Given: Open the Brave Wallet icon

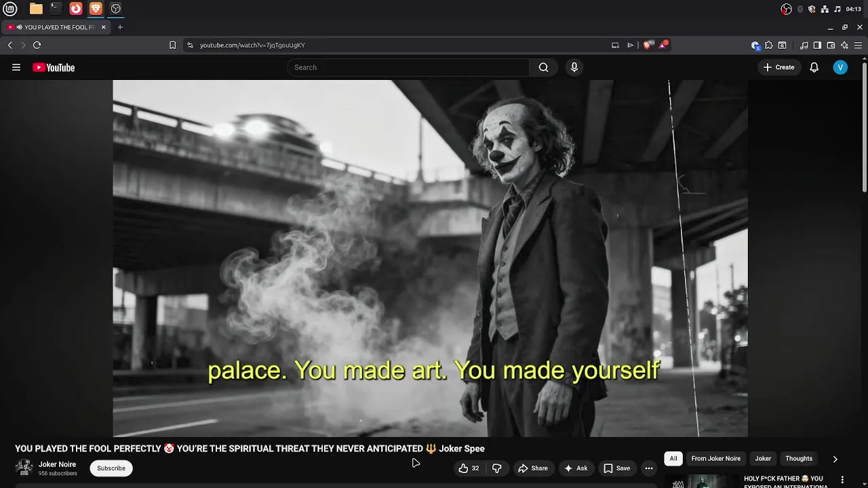Looking at the screenshot, I should pyautogui.click(x=831, y=45).
